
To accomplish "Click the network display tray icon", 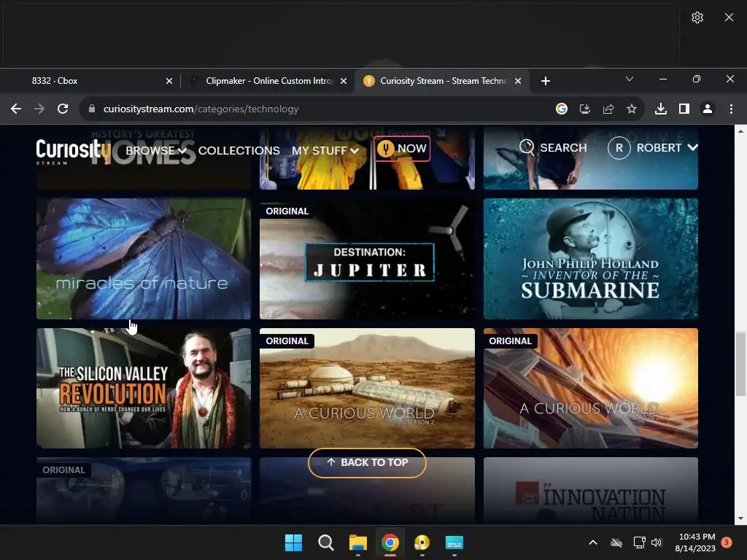I will click(x=639, y=542).
